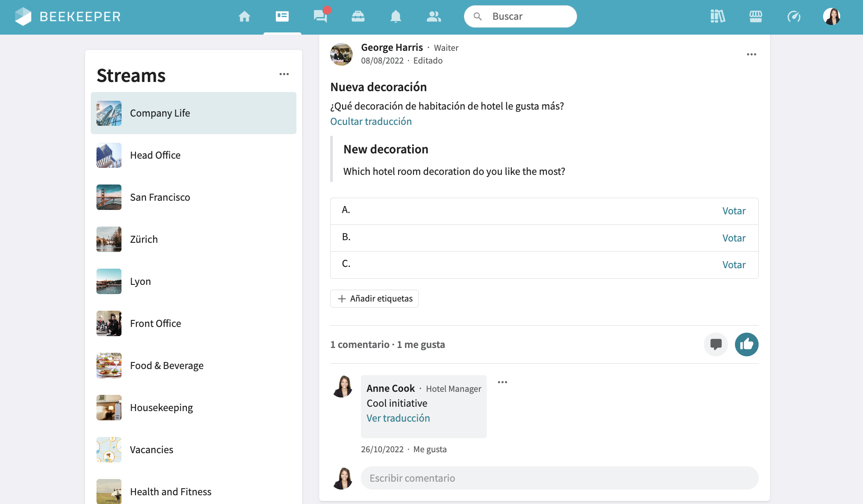Open the toolbox briefcase icon in navigation

pyautogui.click(x=358, y=17)
